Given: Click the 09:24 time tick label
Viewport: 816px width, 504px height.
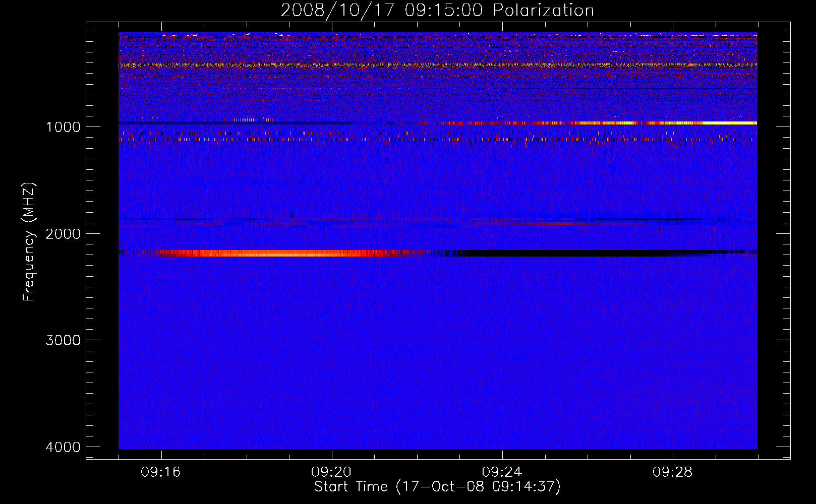Looking at the screenshot, I should [502, 472].
